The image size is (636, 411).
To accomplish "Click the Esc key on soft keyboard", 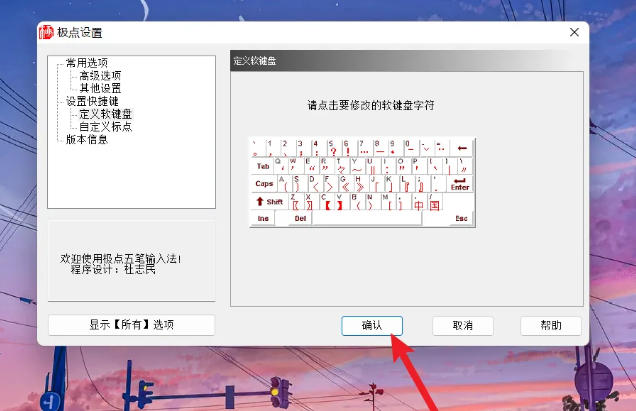I will (461, 218).
